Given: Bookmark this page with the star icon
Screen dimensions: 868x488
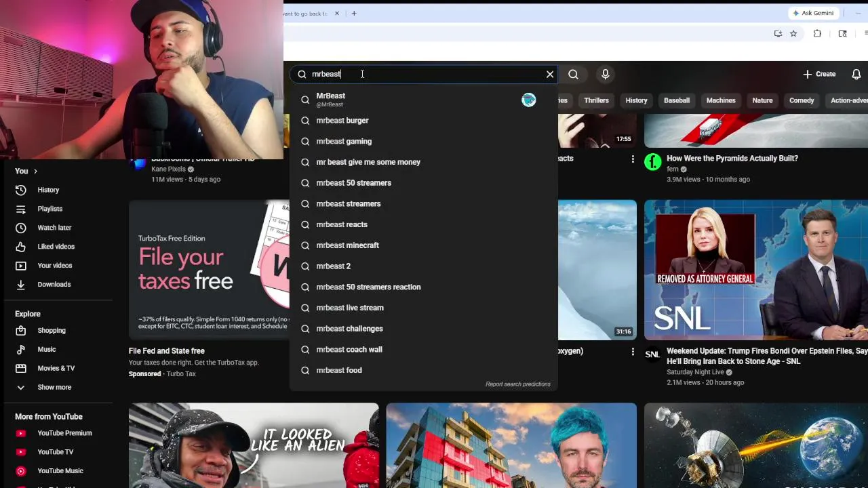Looking at the screenshot, I should click(x=793, y=34).
